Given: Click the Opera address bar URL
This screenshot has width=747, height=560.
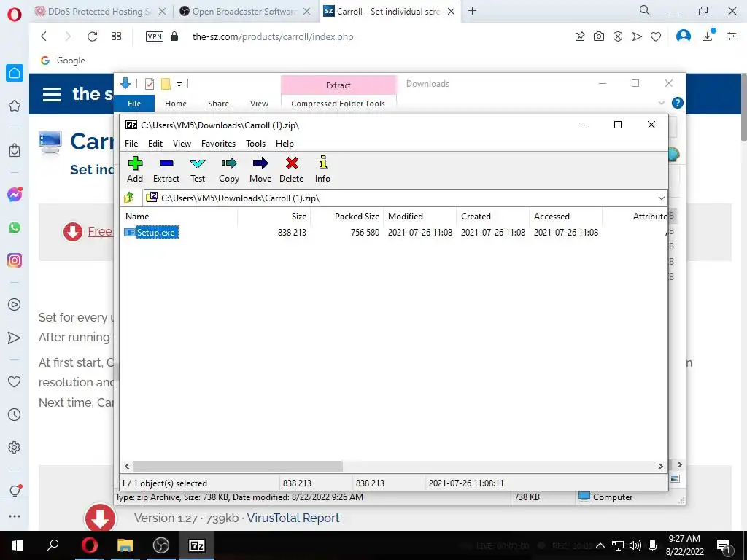Looking at the screenshot, I should point(273,36).
